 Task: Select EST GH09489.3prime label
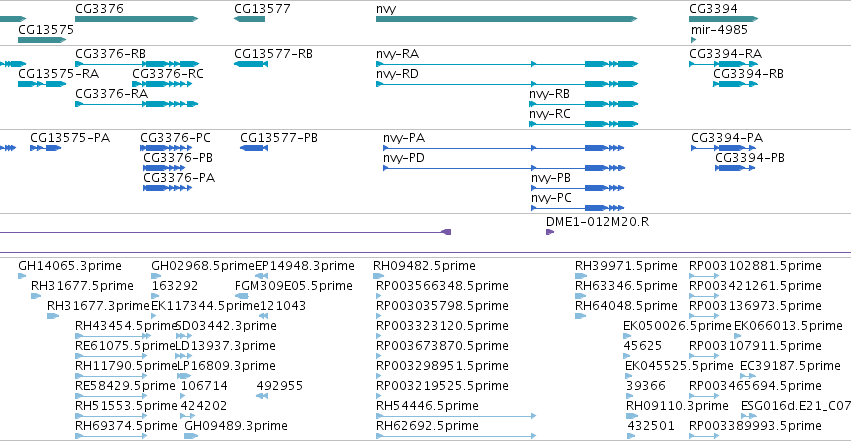point(236,426)
